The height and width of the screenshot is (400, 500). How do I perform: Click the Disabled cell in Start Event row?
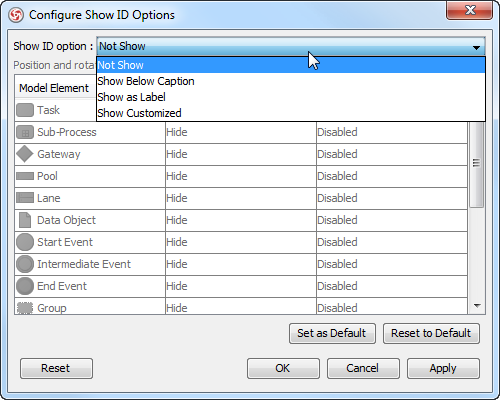(x=392, y=242)
